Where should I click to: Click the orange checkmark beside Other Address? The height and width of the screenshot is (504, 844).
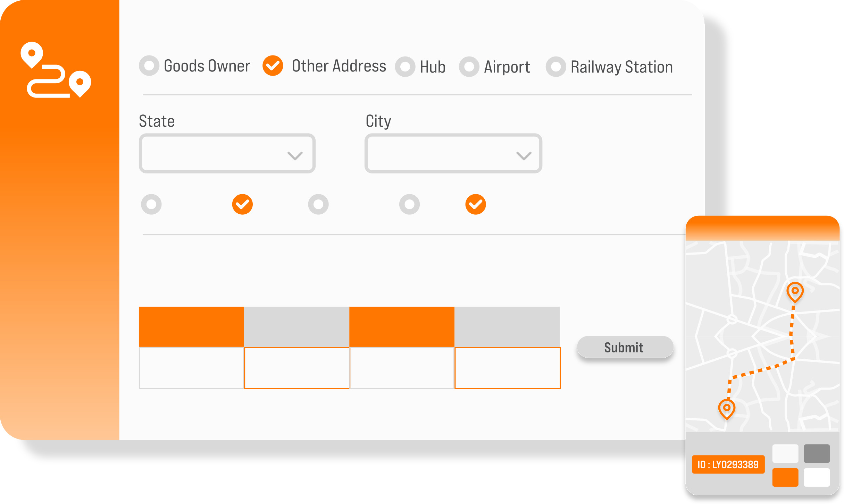click(273, 66)
